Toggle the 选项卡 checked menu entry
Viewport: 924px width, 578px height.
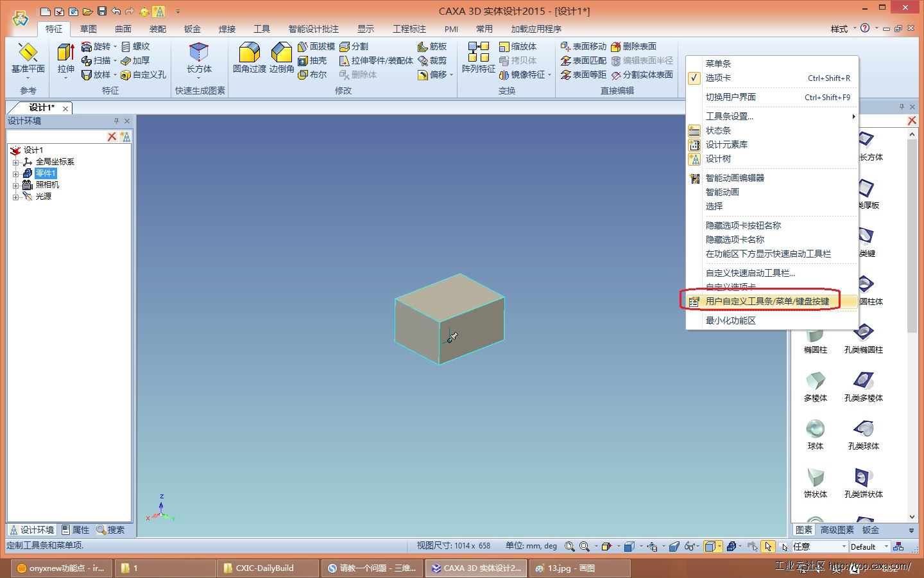click(x=772, y=78)
